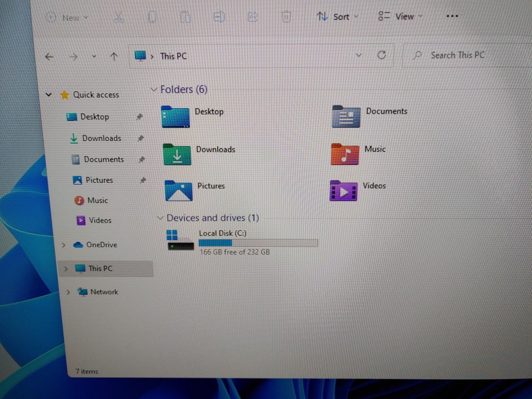Go forward with the right arrow
This screenshot has width=532, height=399.
pyautogui.click(x=74, y=57)
